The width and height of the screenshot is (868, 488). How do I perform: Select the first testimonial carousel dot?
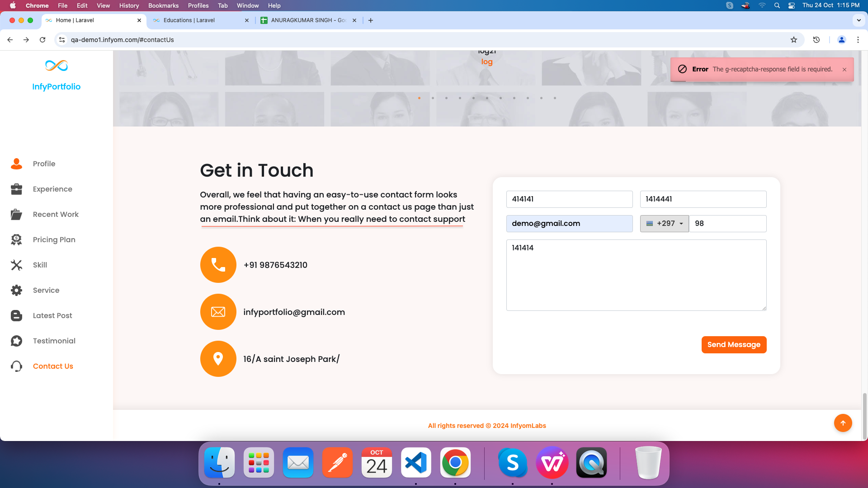click(x=419, y=98)
